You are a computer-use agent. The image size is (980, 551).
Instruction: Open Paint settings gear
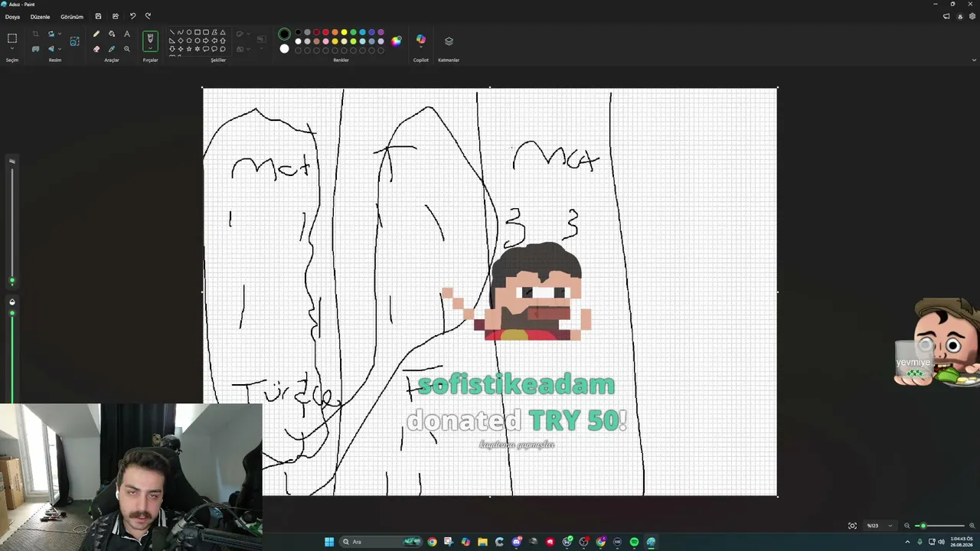tap(972, 16)
